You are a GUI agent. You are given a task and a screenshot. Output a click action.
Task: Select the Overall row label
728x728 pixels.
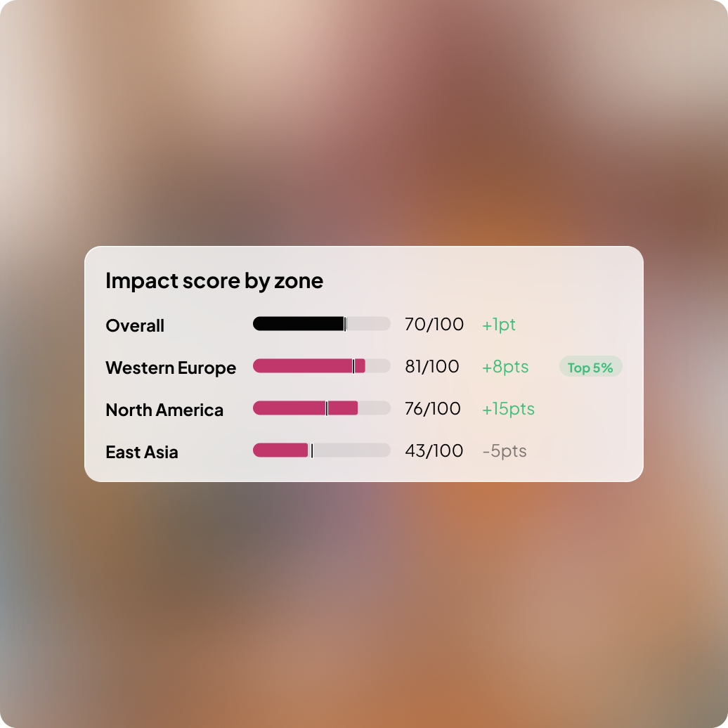(x=135, y=326)
